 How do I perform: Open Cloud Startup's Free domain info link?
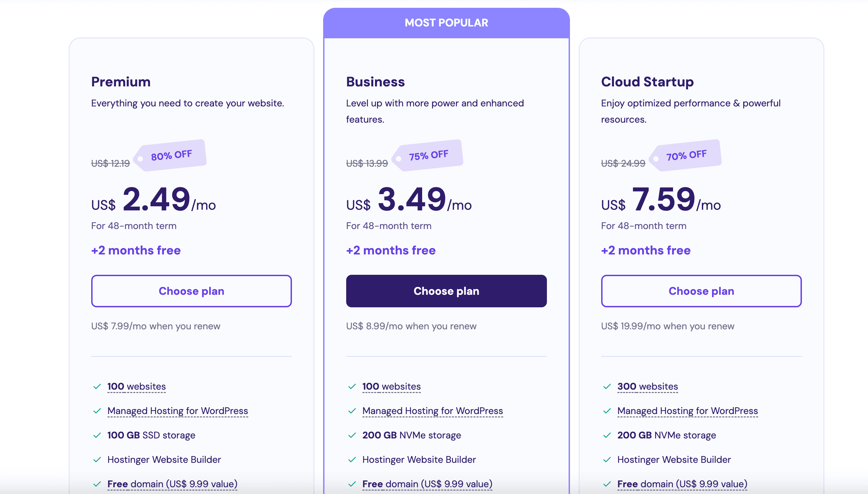pos(682,484)
